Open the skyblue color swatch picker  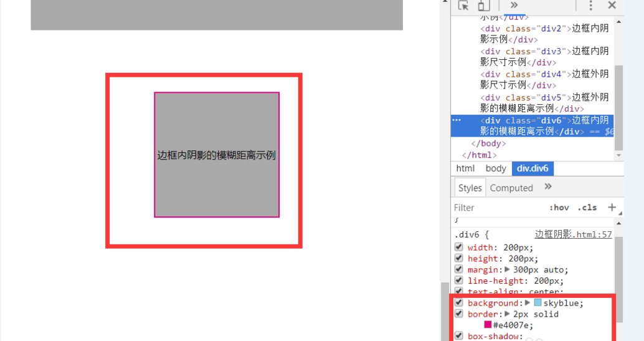click(537, 303)
